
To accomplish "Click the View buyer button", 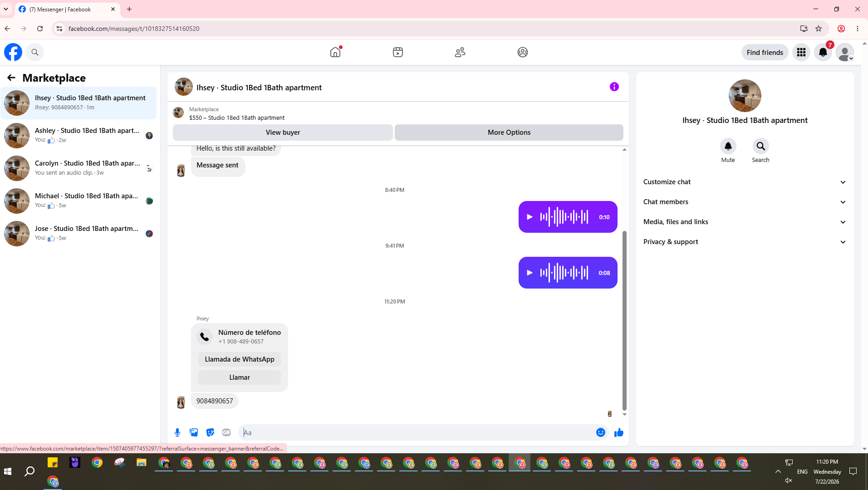I will [283, 132].
